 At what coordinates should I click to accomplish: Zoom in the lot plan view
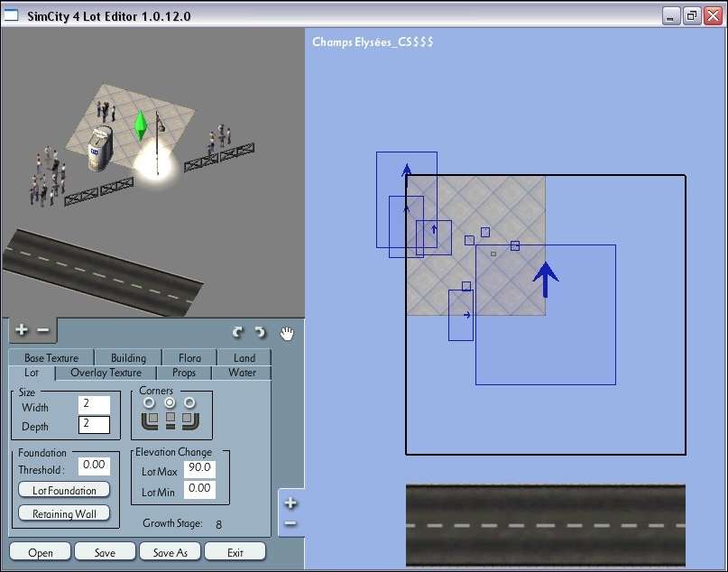(290, 503)
